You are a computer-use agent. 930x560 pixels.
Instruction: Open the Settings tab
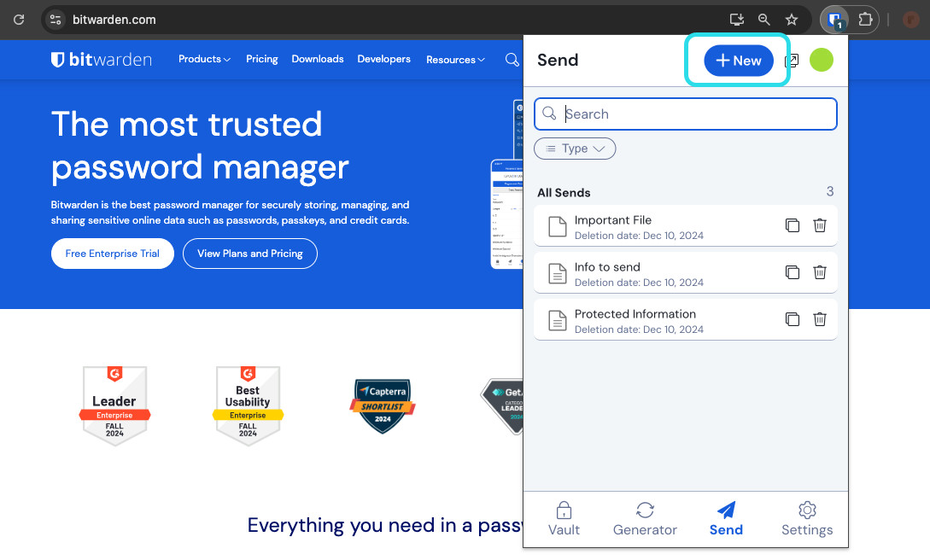point(806,519)
